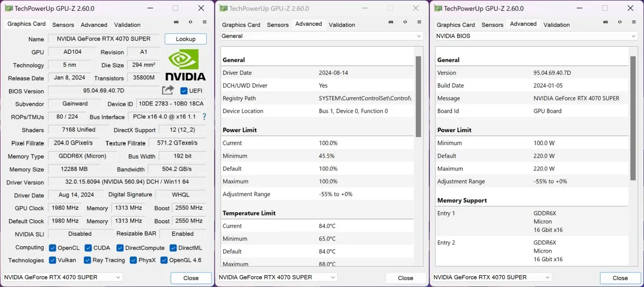Click the Build Date value 2024-01-05
This screenshot has width=644, height=287.
point(548,85)
